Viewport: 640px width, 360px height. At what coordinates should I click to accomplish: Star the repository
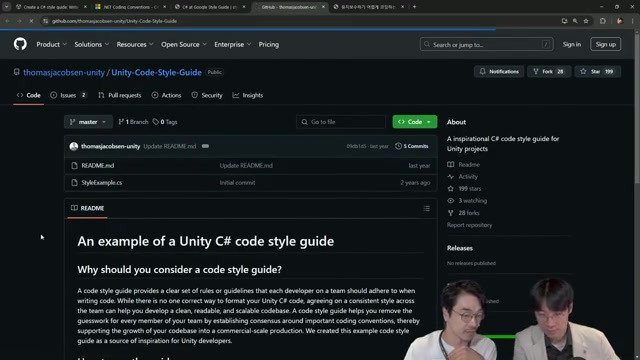pos(598,71)
